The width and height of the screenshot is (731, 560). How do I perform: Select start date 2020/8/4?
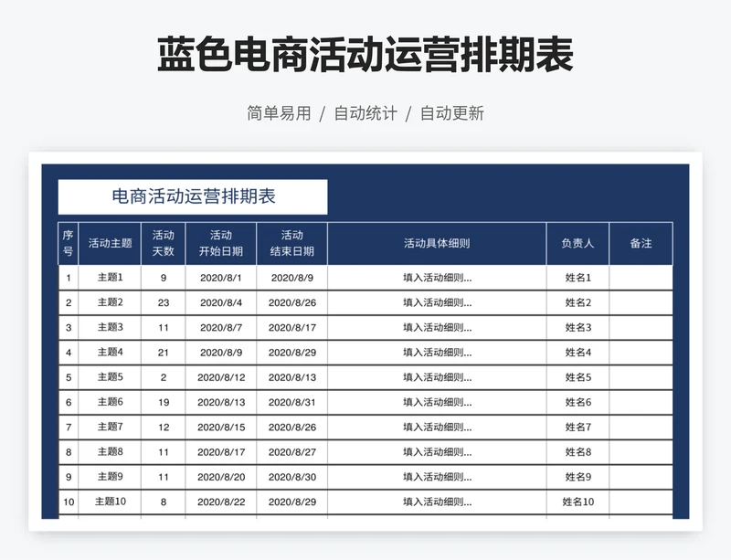tap(221, 302)
